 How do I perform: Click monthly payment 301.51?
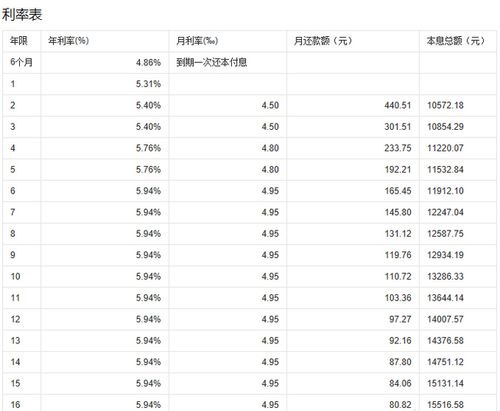(398, 127)
